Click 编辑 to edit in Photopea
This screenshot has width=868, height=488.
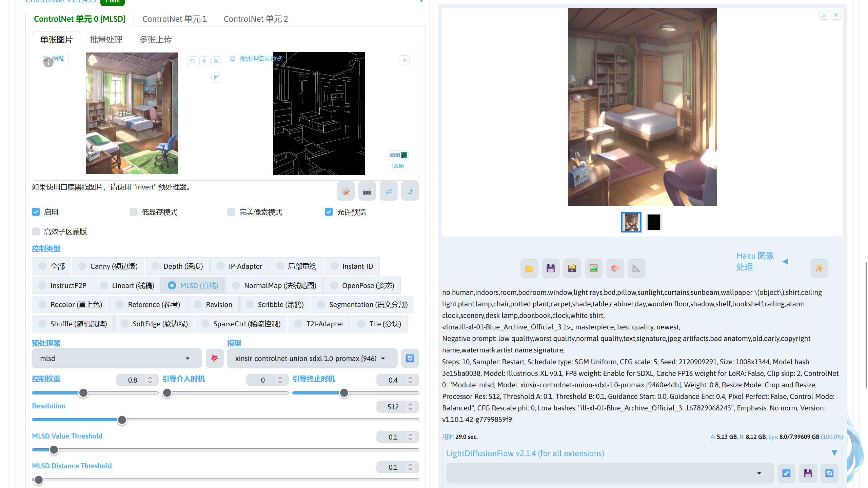[x=398, y=155]
